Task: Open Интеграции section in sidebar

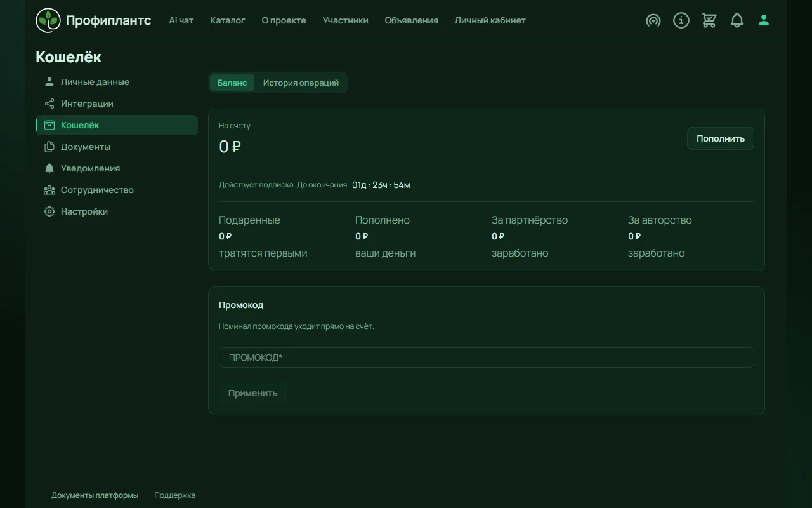Action: pos(117,104)
